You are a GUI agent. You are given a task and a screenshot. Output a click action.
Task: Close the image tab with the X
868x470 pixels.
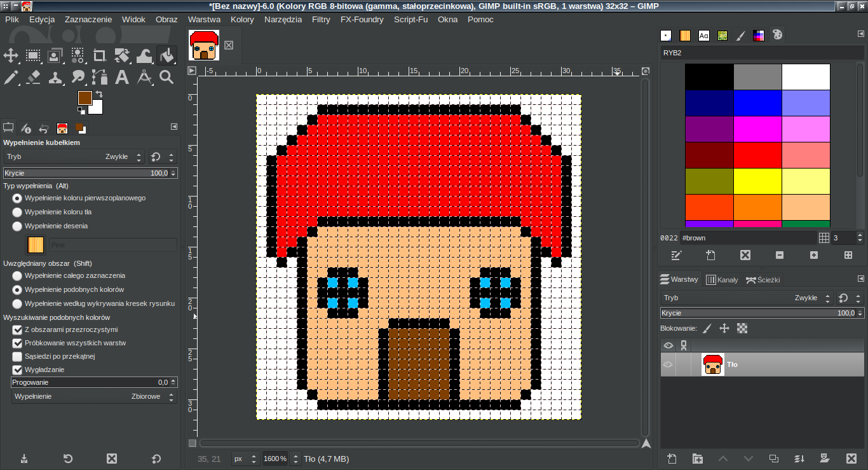[229, 45]
